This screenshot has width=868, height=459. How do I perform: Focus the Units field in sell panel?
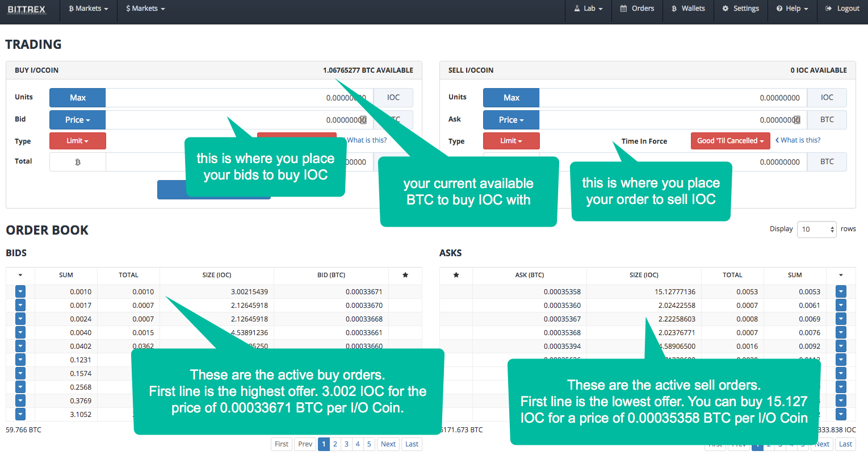click(x=673, y=98)
